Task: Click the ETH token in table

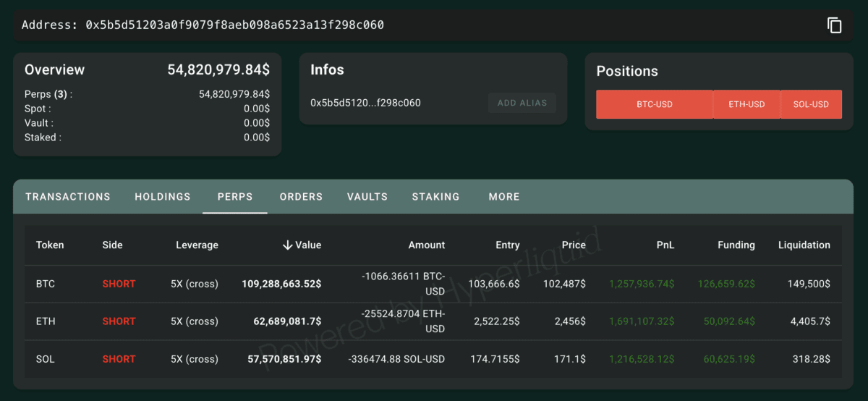Action: 46,321
